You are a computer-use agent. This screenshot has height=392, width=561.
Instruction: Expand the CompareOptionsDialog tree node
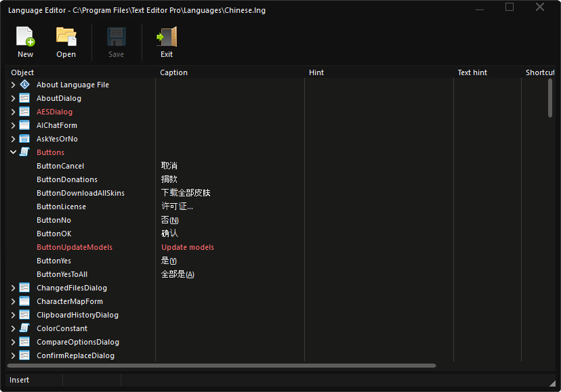click(13, 342)
